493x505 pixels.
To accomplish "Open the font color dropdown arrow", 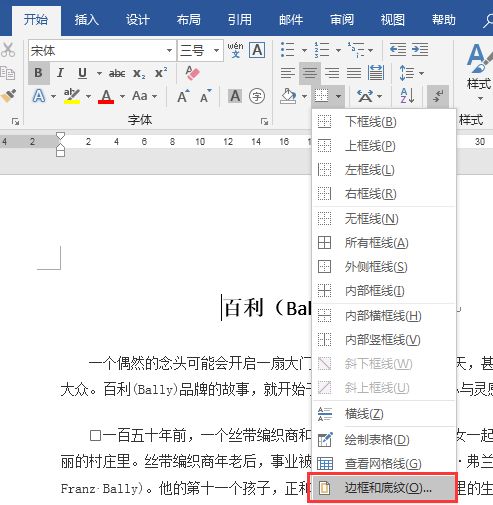I will click(122, 97).
